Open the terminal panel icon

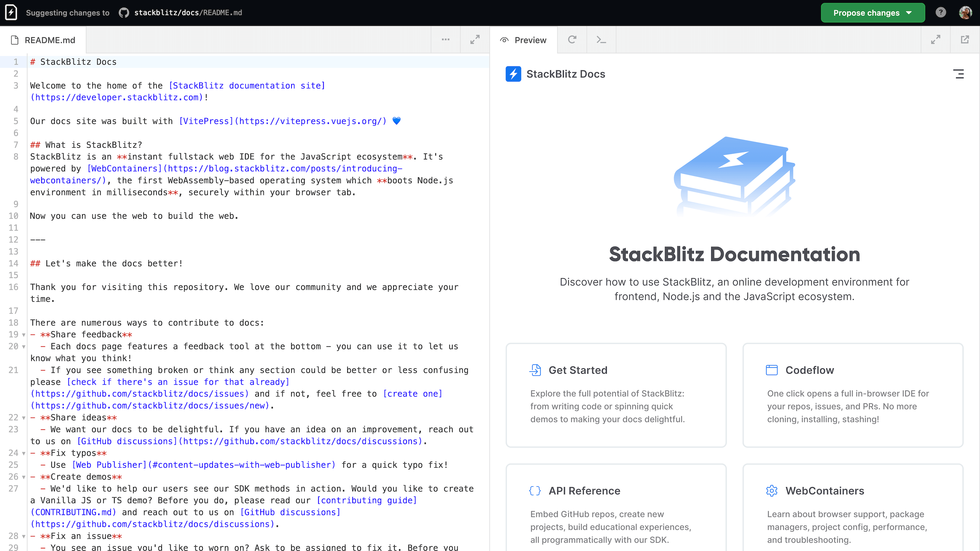601,39
